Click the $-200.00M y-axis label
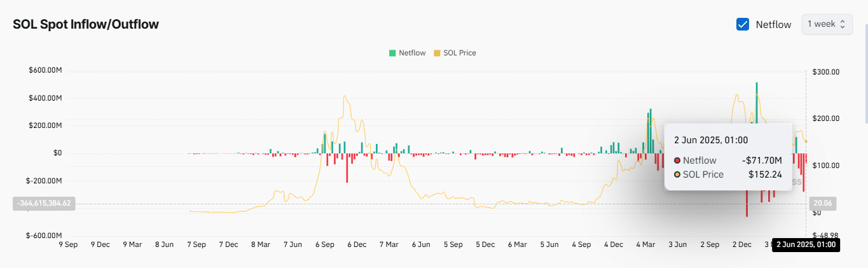This screenshot has height=268, width=868. [43, 181]
